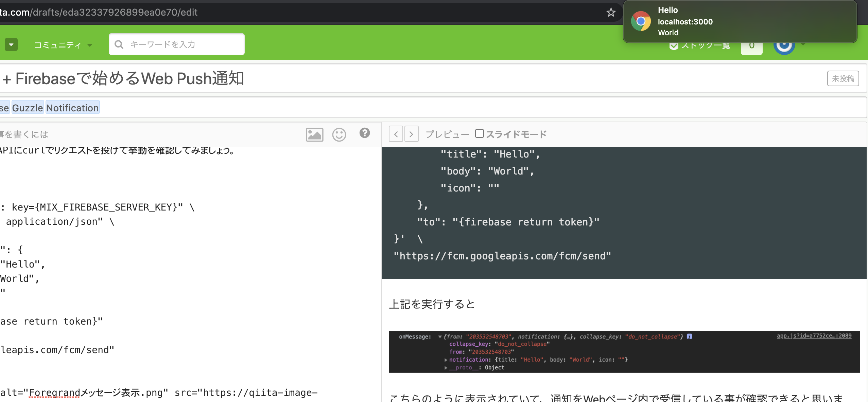Click the notification count 0 badge

[x=751, y=45]
